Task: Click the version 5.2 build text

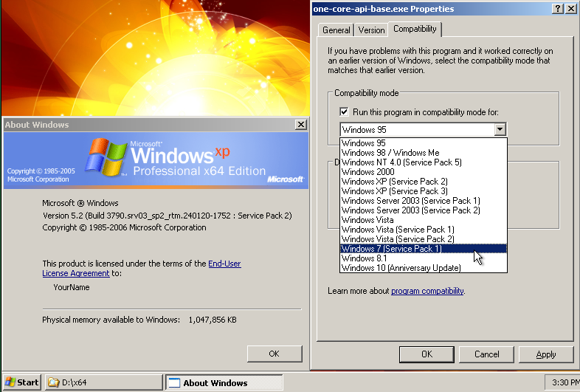Action: pyautogui.click(x=168, y=216)
